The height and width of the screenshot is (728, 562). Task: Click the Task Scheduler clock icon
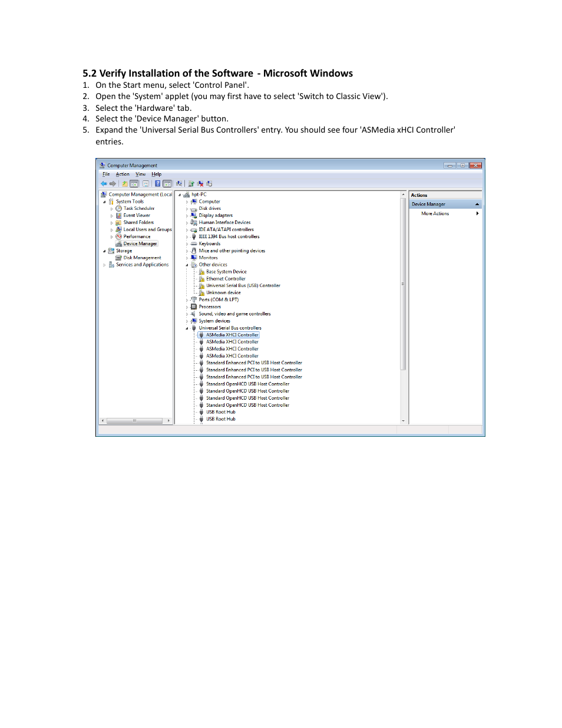pos(118,209)
